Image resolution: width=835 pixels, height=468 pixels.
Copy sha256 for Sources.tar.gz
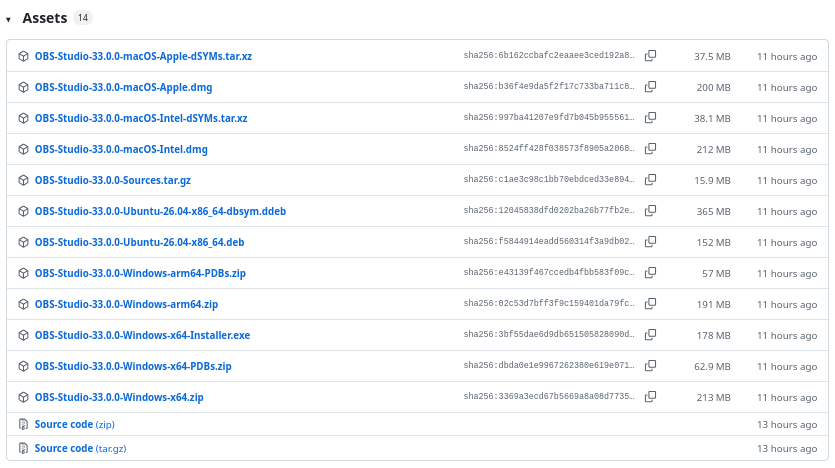650,179
